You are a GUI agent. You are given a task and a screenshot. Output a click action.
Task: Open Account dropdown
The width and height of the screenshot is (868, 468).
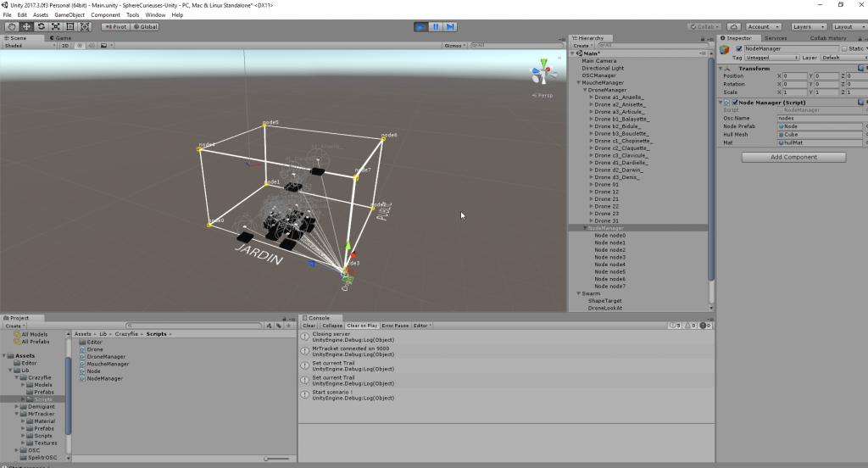coord(763,26)
